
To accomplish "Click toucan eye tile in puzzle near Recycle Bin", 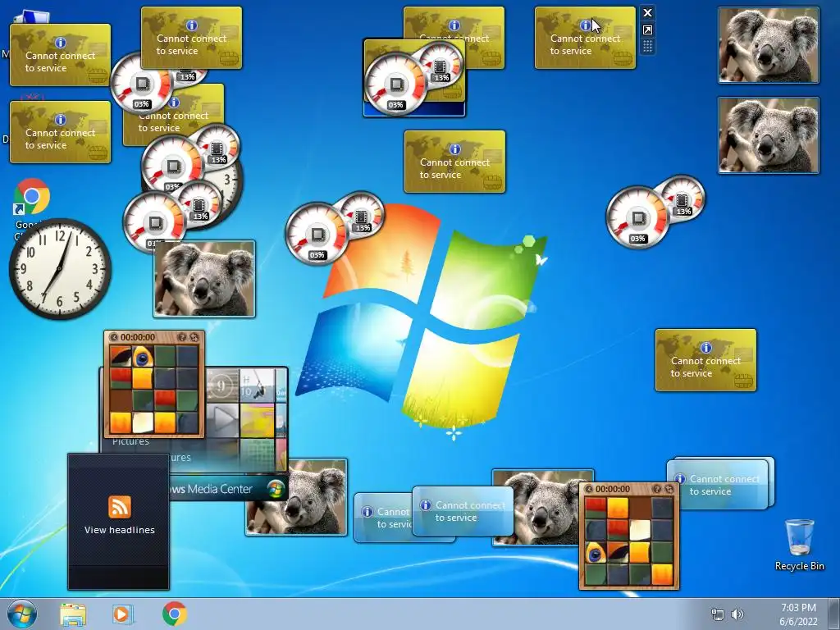I will point(596,552).
